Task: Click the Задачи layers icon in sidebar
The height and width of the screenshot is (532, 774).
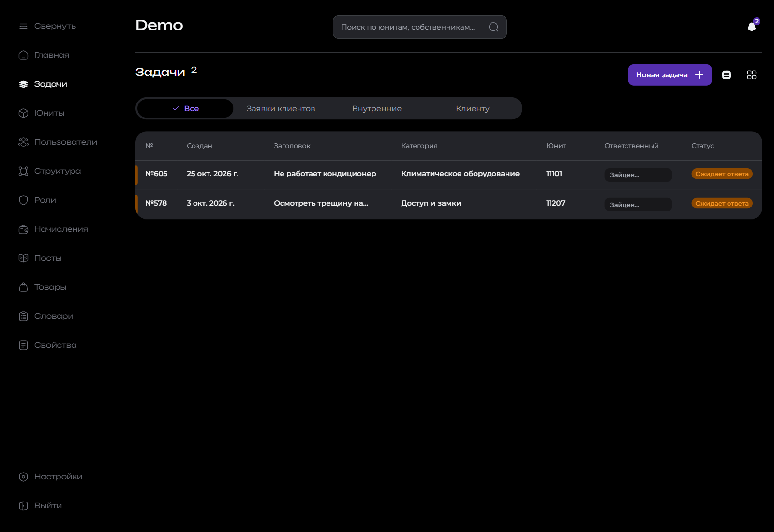Action: coord(23,84)
